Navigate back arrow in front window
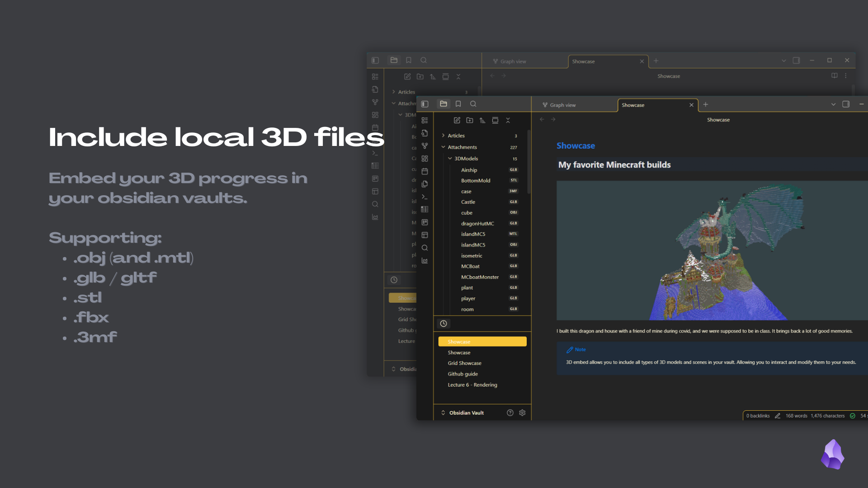This screenshot has height=488, width=868. click(x=542, y=119)
